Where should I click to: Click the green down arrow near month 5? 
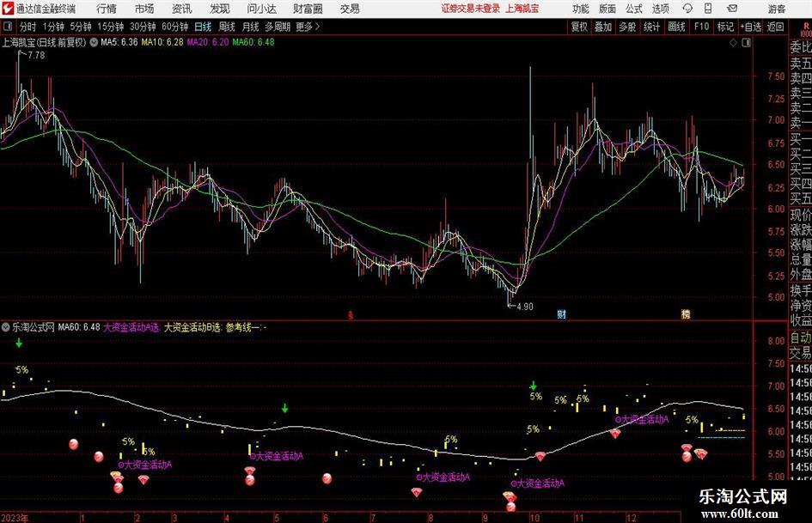284,408
